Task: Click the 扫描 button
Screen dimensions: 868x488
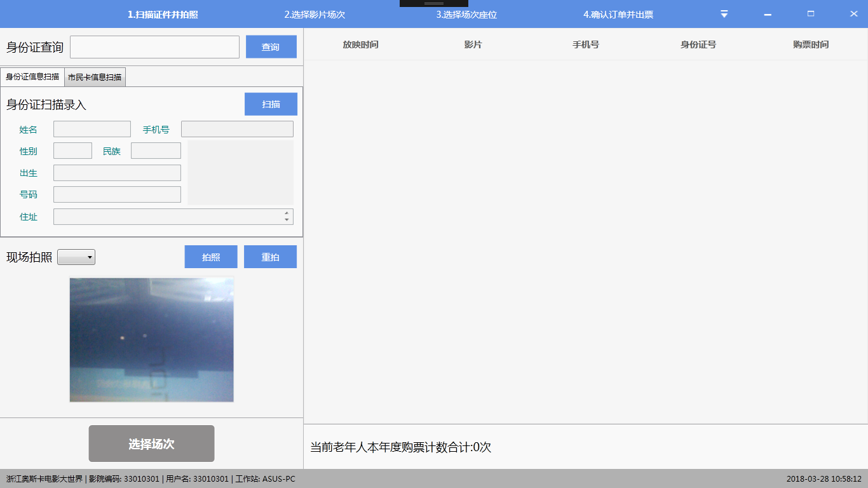Action: (271, 104)
